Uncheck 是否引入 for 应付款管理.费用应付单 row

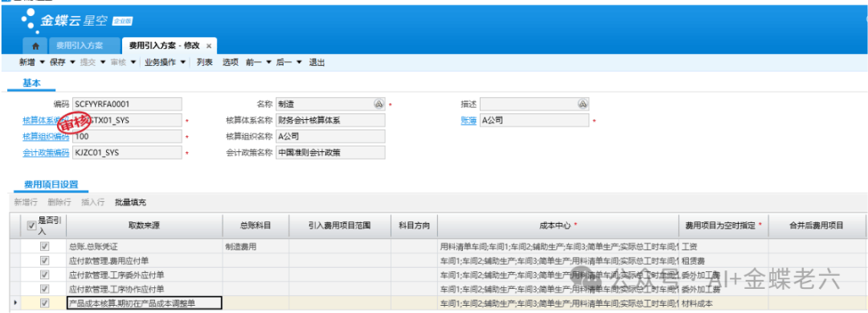(45, 261)
